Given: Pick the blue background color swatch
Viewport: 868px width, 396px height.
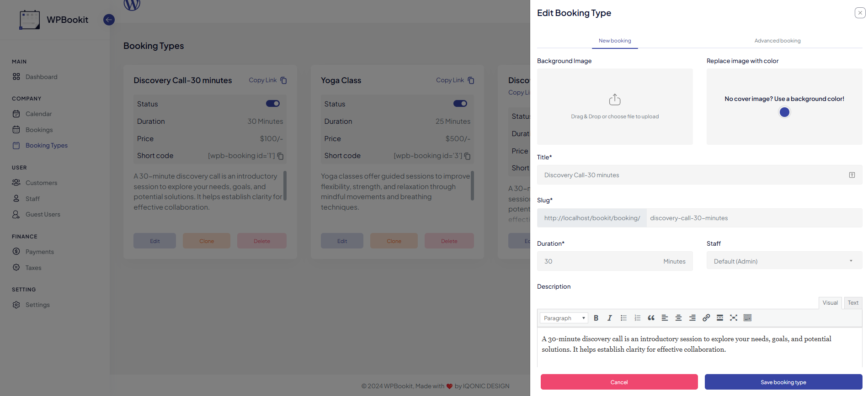Looking at the screenshot, I should tap(784, 112).
